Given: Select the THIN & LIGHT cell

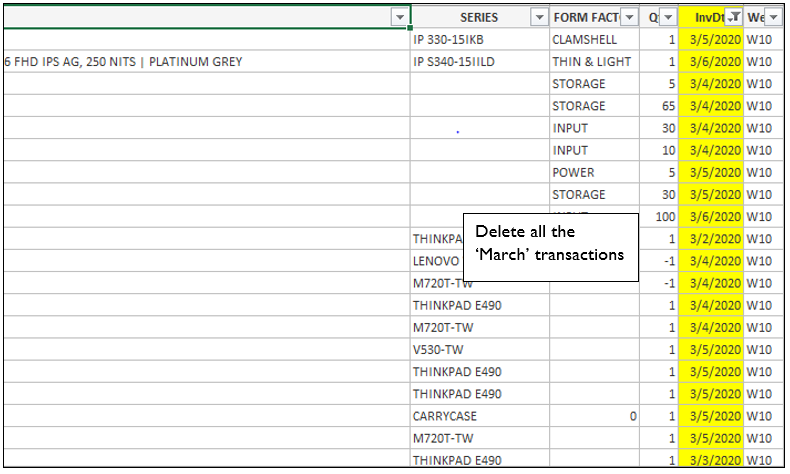Looking at the screenshot, I should [x=594, y=62].
